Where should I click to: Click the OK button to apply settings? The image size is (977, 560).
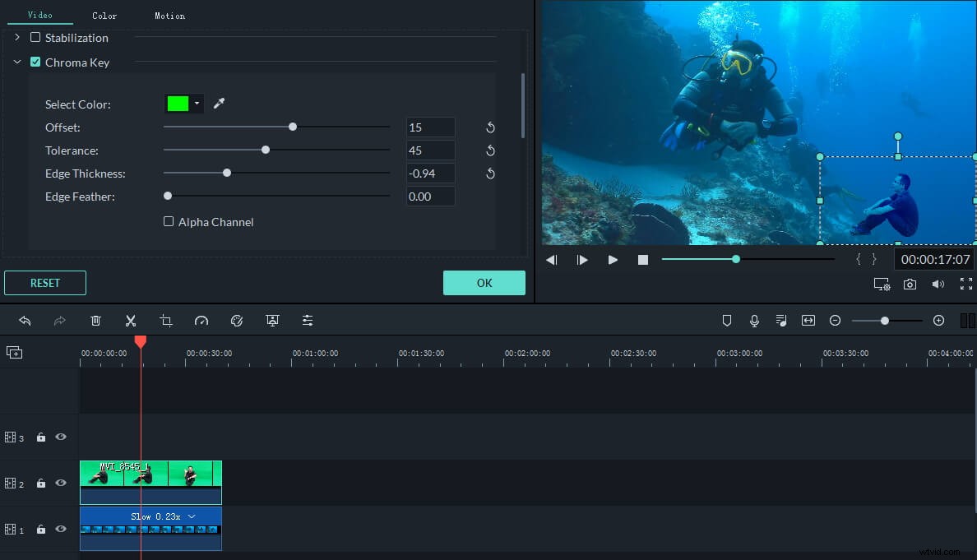point(484,282)
